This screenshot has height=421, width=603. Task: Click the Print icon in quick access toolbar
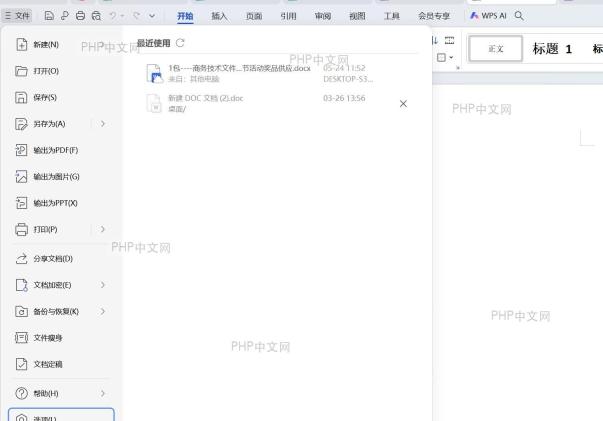pyautogui.click(x=80, y=16)
